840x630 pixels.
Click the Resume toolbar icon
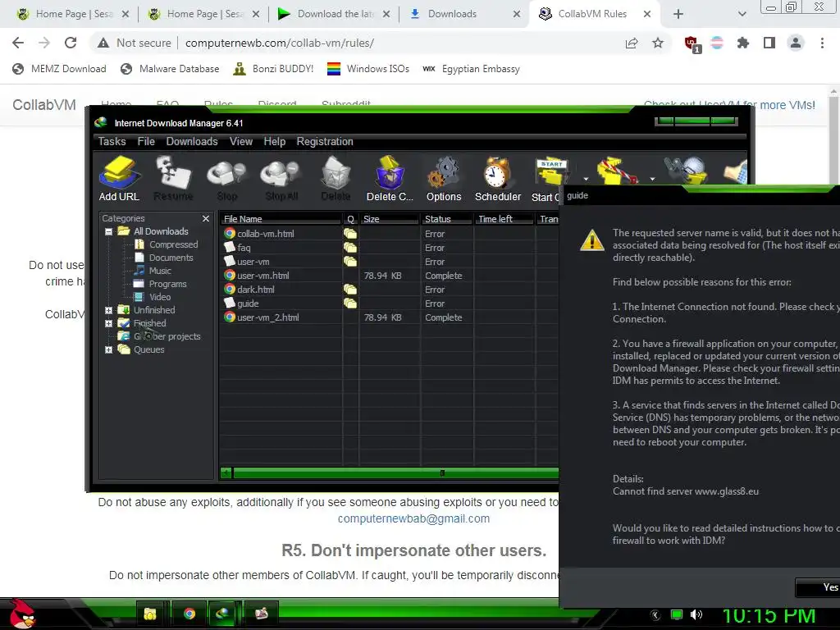click(x=173, y=179)
